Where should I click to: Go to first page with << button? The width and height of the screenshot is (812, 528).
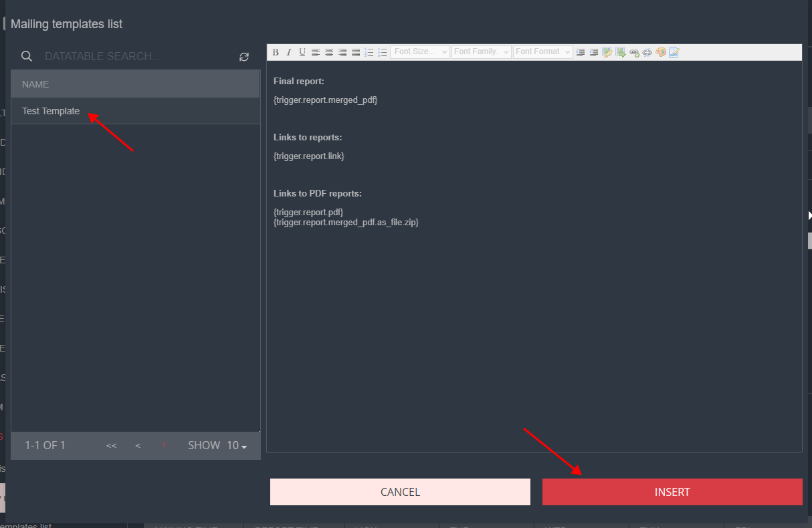tap(111, 446)
